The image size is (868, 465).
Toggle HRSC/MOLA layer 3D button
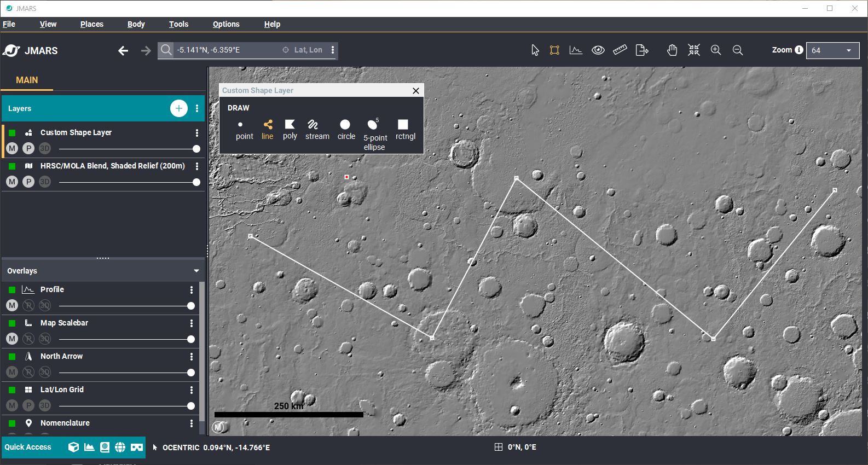pos(45,182)
